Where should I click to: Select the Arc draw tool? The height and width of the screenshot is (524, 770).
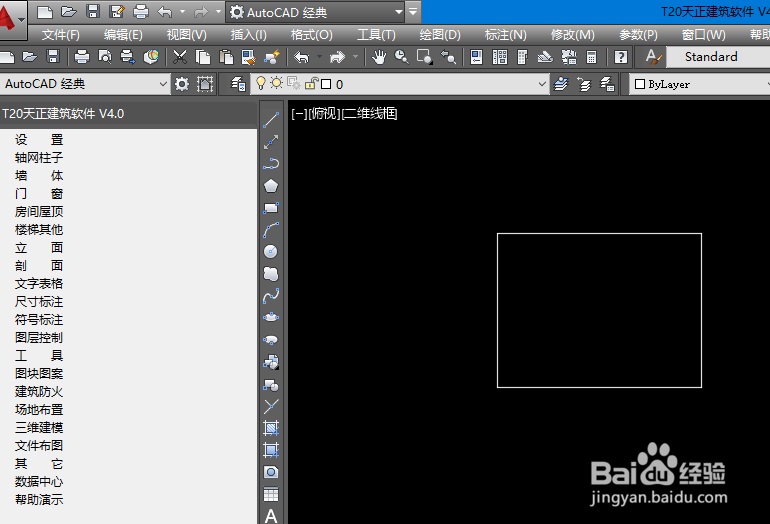coord(271,230)
